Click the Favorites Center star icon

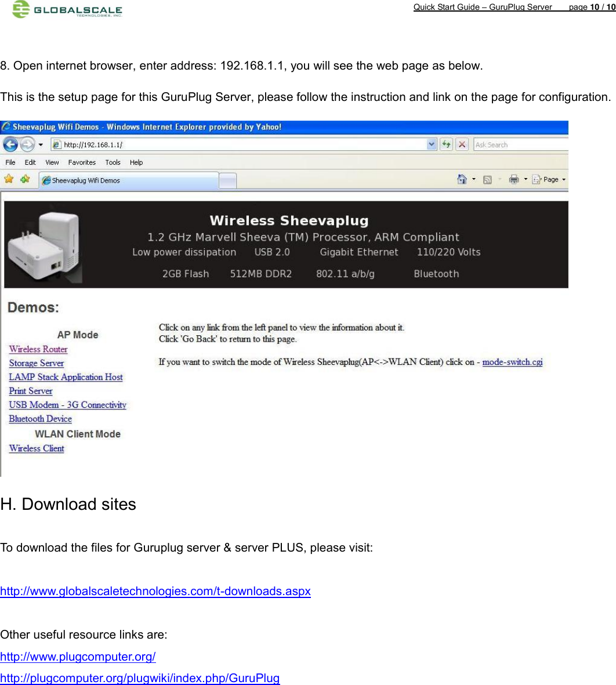9,179
